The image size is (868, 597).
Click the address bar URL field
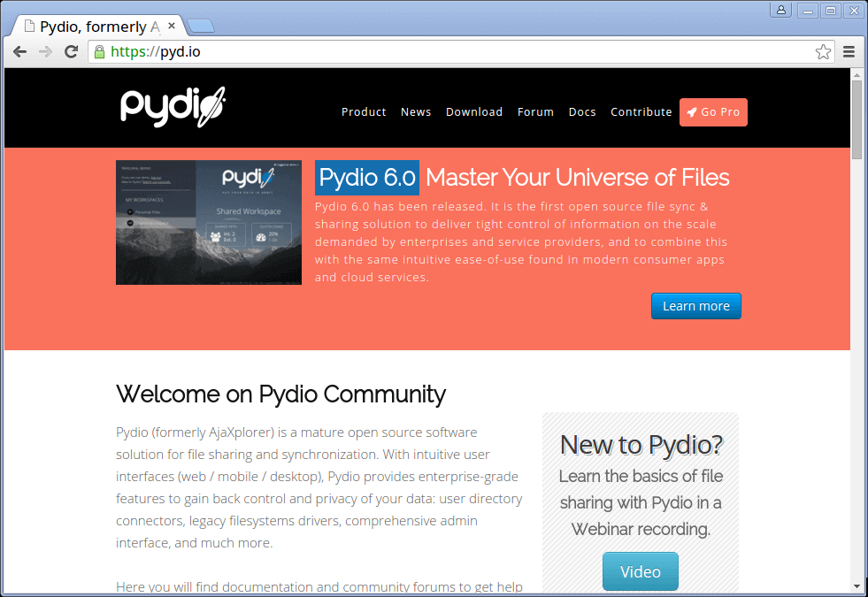(459, 52)
